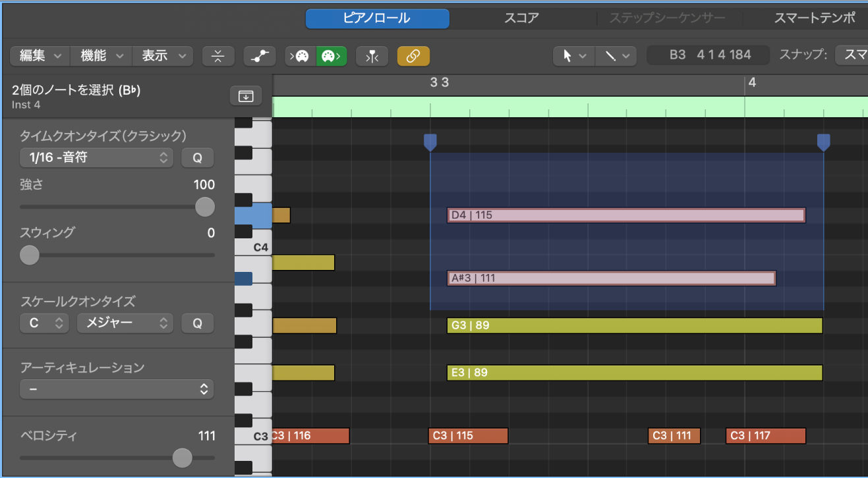Open the スナップ dropdown
Viewport: 868px width, 478px height.
pos(851,55)
